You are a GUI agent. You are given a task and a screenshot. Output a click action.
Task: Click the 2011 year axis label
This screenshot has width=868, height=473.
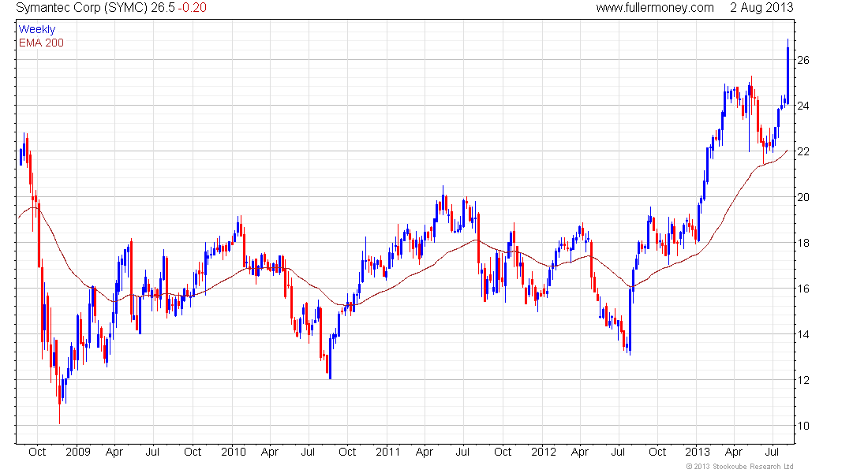tap(388, 452)
